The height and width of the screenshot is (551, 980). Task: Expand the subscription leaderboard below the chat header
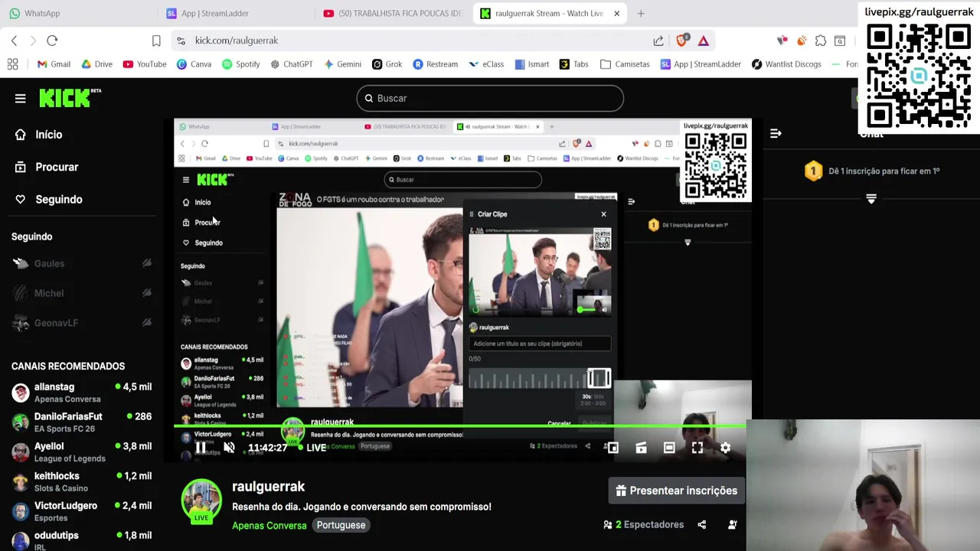pyautogui.click(x=871, y=199)
